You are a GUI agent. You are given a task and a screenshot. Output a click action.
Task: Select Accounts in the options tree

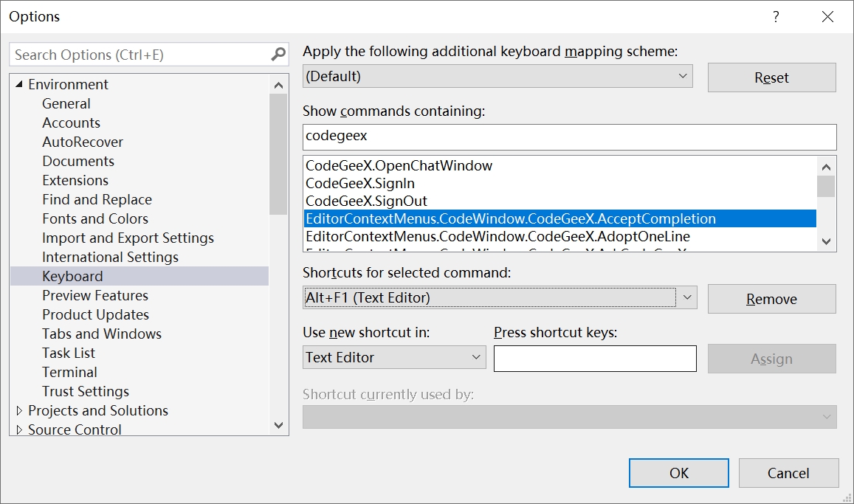click(72, 122)
